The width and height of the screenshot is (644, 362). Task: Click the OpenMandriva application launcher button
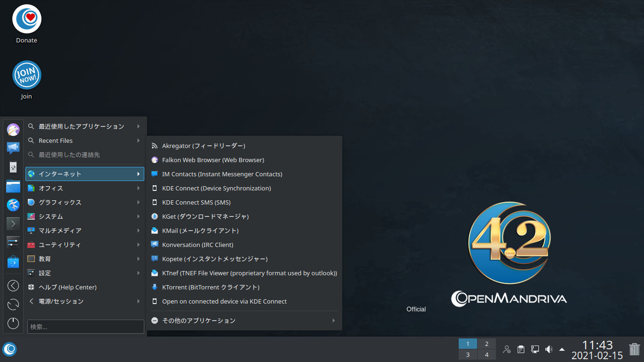click(x=9, y=349)
